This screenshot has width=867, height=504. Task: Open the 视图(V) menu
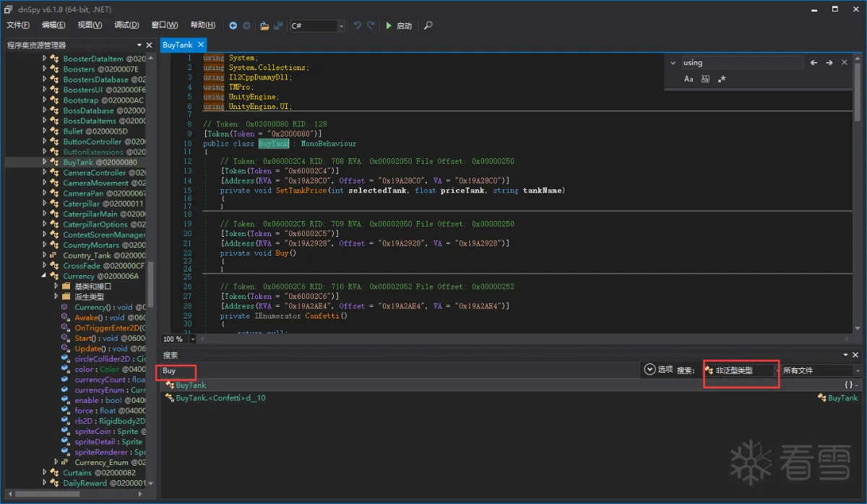[90, 25]
